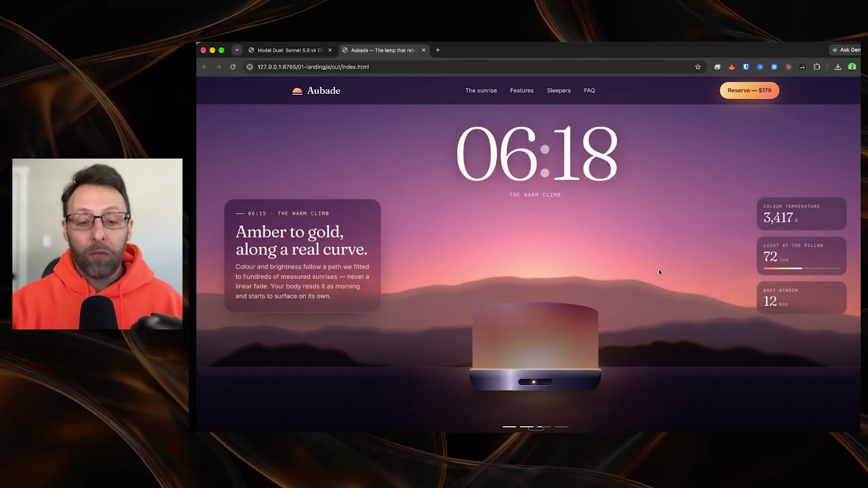Open the Sleepers nav link
Viewport: 868px width, 488px height.
(x=559, y=91)
